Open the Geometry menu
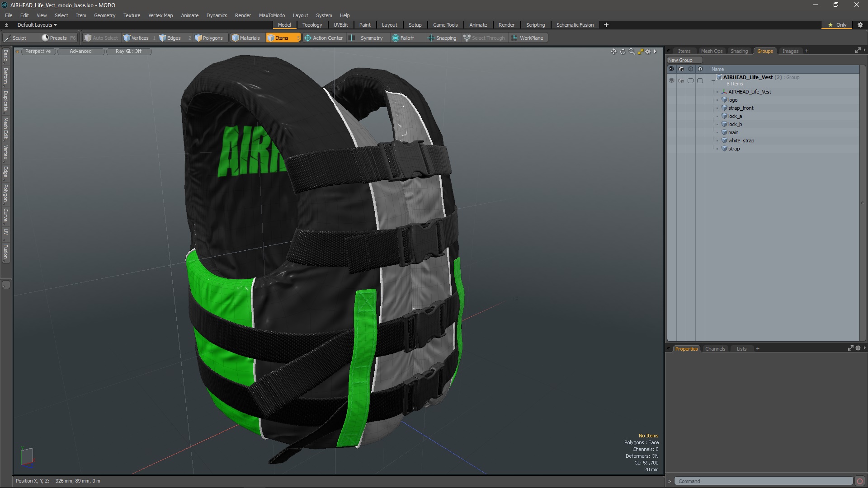The width and height of the screenshot is (868, 488). click(104, 15)
